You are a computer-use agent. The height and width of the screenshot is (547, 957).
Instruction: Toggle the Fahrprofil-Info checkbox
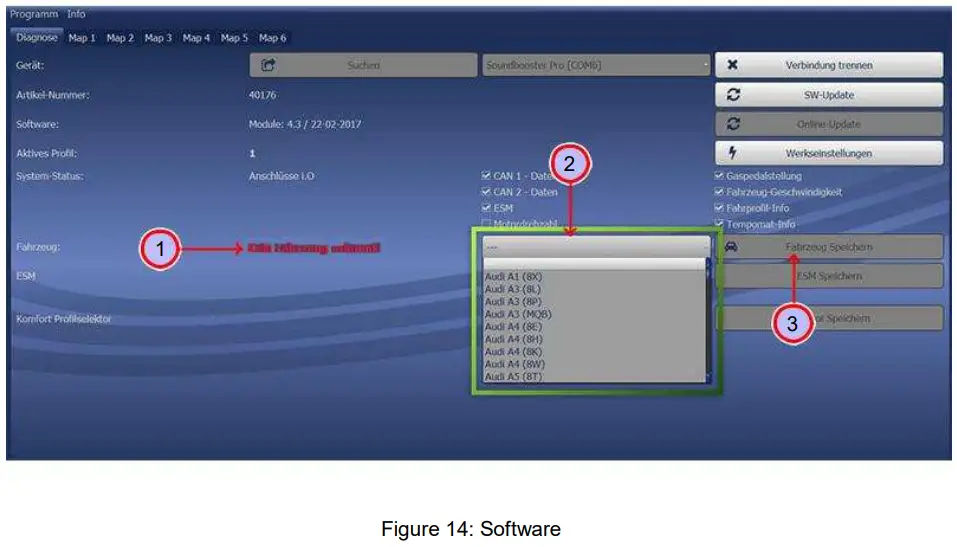[719, 208]
